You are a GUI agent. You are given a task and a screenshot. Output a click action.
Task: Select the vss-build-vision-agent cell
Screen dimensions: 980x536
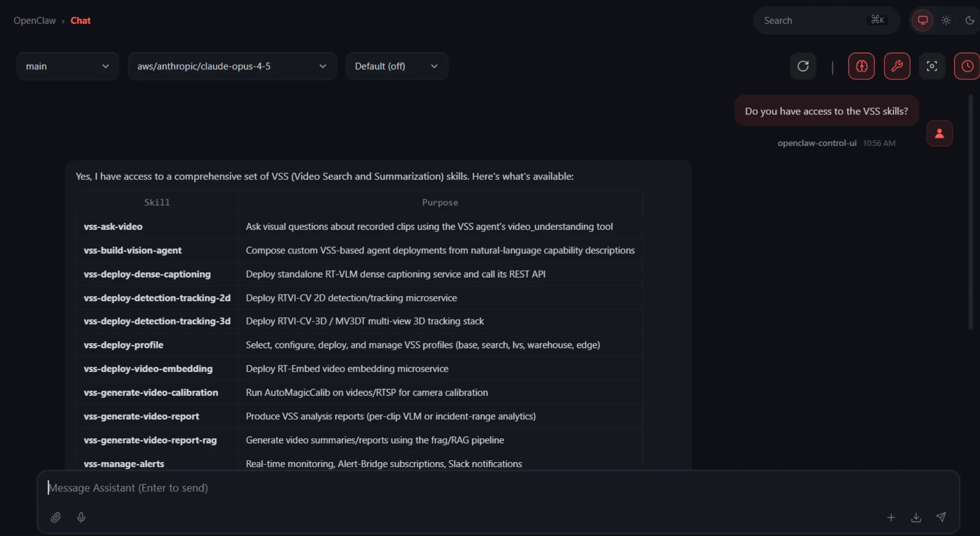pos(157,250)
